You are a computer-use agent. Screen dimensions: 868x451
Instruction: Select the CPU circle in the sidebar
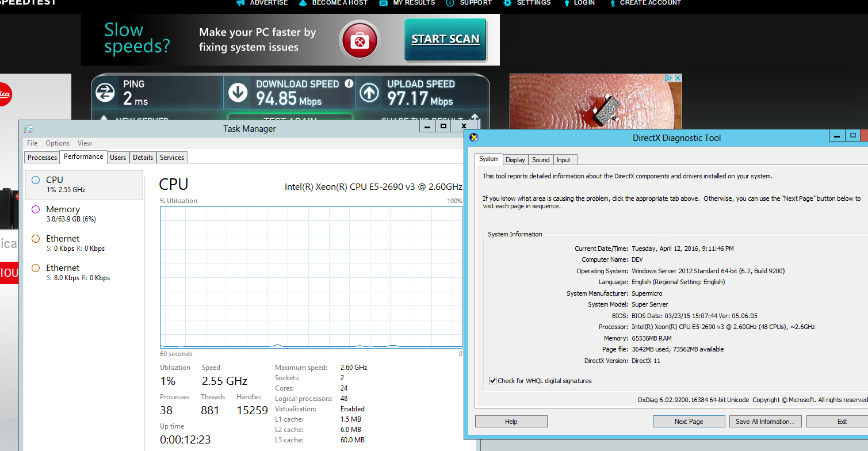coord(36,180)
